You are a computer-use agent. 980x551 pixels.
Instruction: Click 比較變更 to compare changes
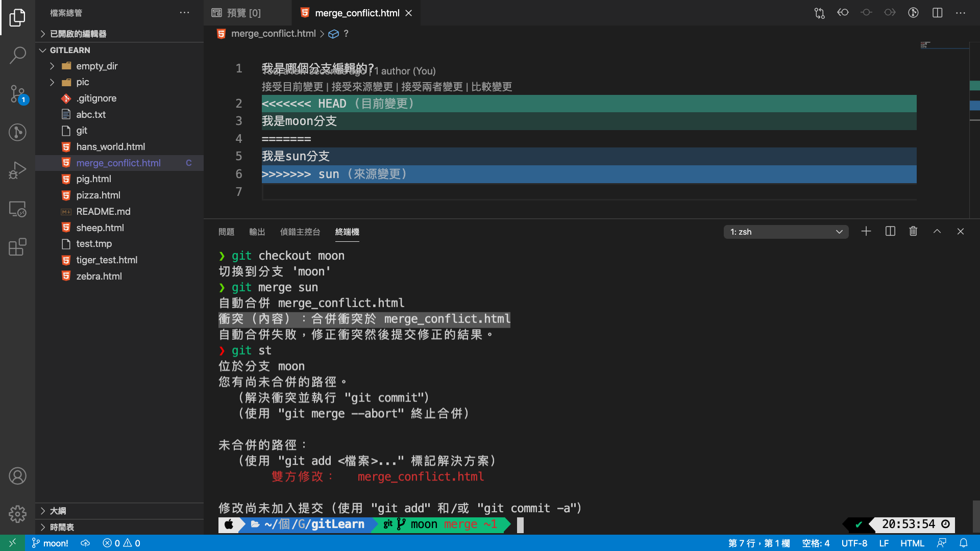pyautogui.click(x=492, y=87)
